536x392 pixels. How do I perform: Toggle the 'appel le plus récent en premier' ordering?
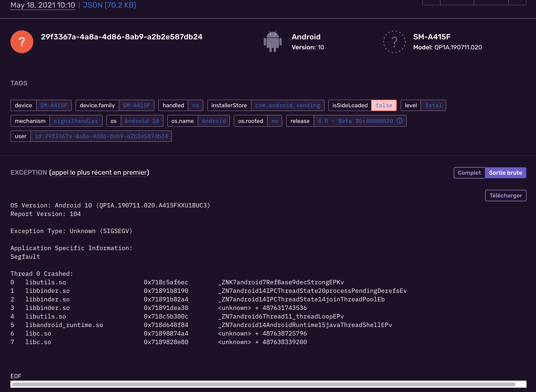pos(99,173)
